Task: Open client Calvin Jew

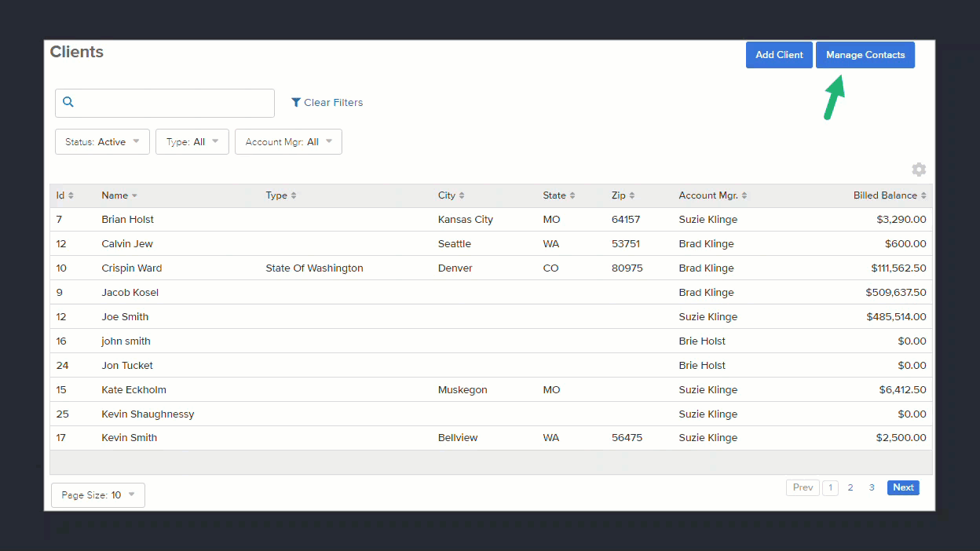Action: coord(127,244)
